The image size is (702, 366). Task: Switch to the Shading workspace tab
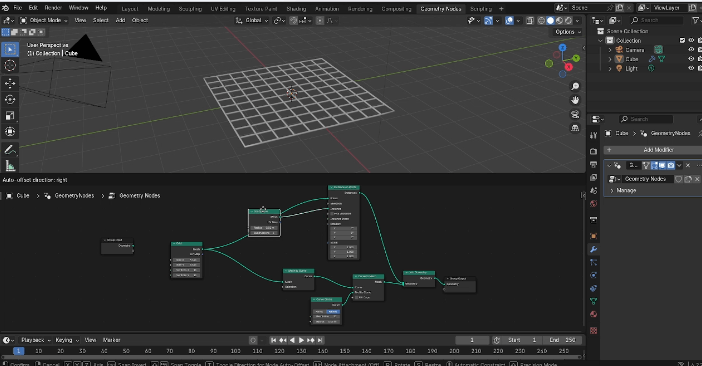click(296, 9)
